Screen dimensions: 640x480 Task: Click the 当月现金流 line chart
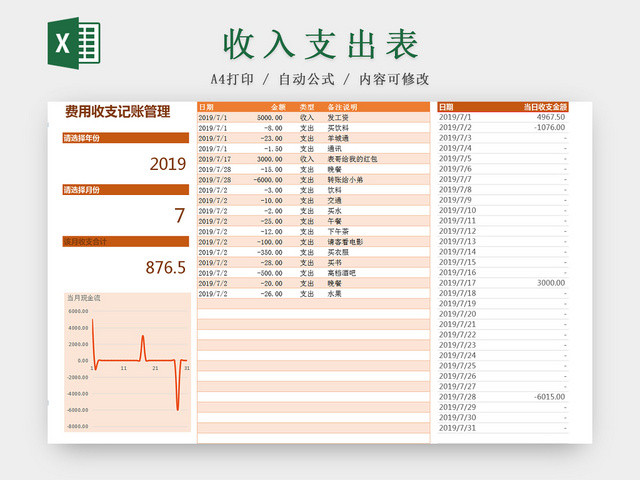tap(127, 362)
